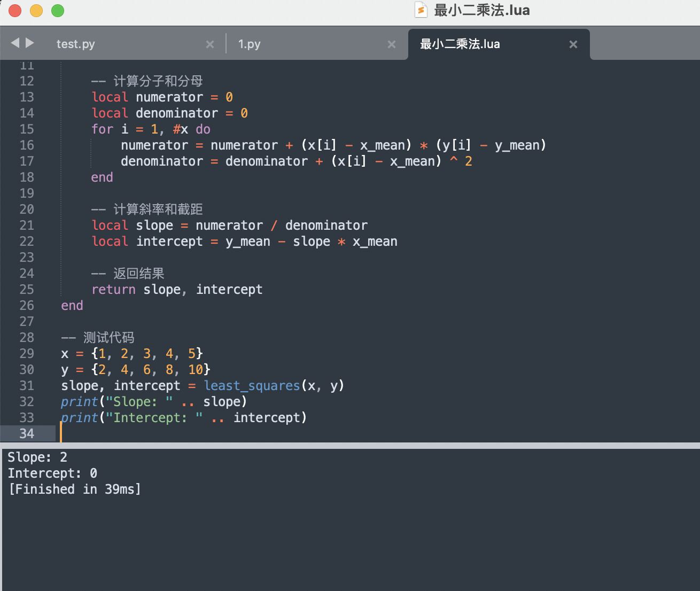700x591 pixels.
Task: Switch to the test.py tab
Action: [x=76, y=44]
